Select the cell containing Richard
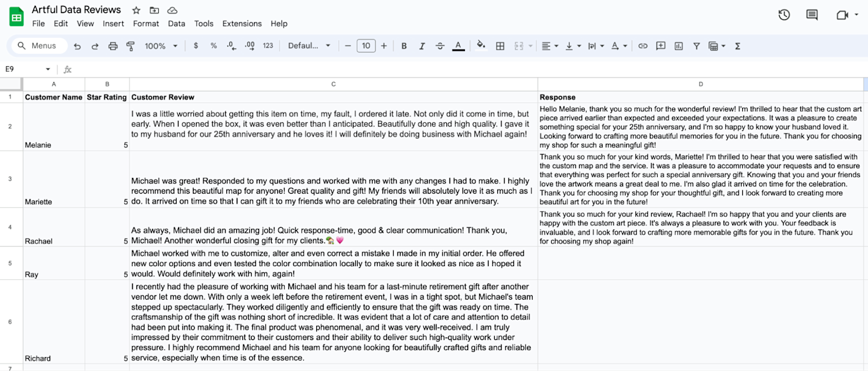The width and height of the screenshot is (868, 371). coord(54,321)
